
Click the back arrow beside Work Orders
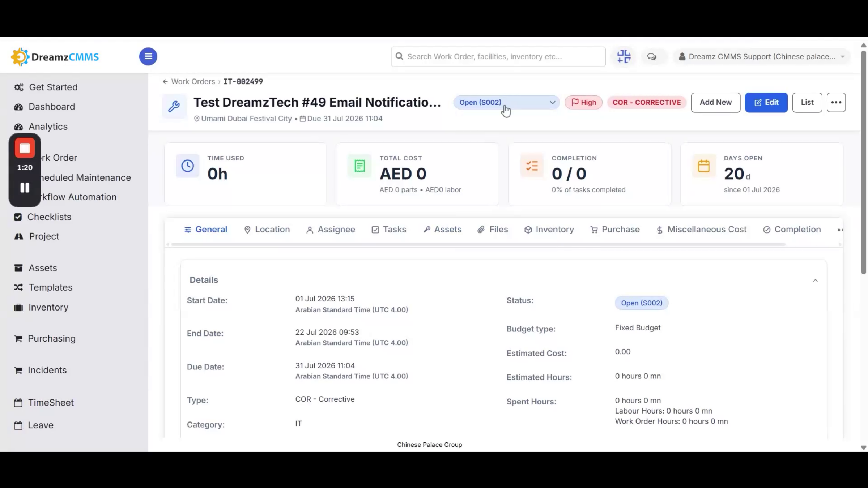[x=165, y=82]
